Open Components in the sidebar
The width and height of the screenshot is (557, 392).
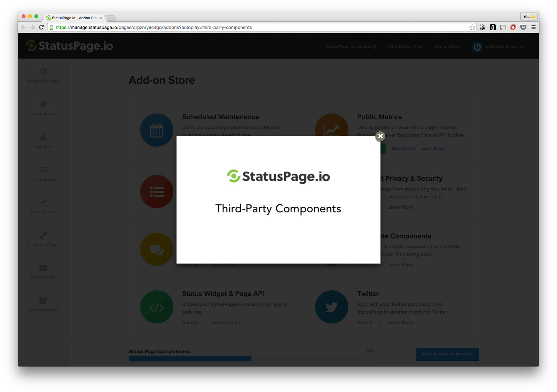(43, 173)
